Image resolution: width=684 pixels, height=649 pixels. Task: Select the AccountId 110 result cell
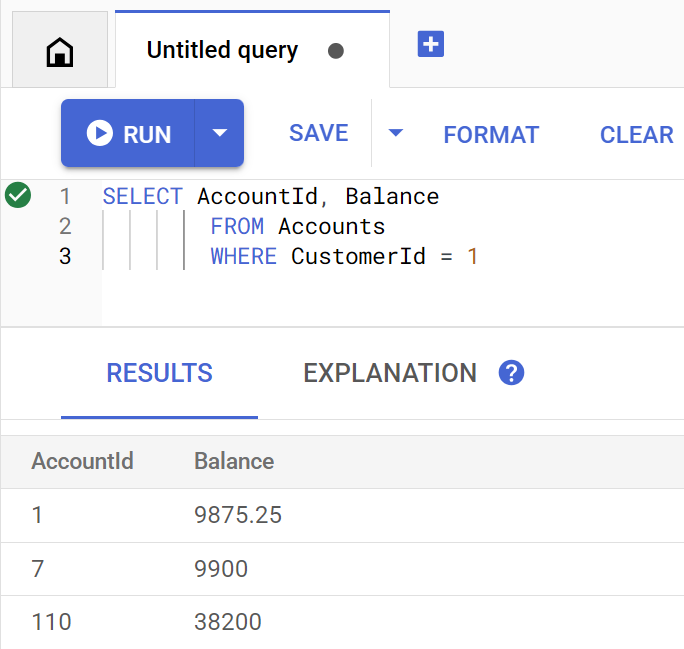(51, 622)
